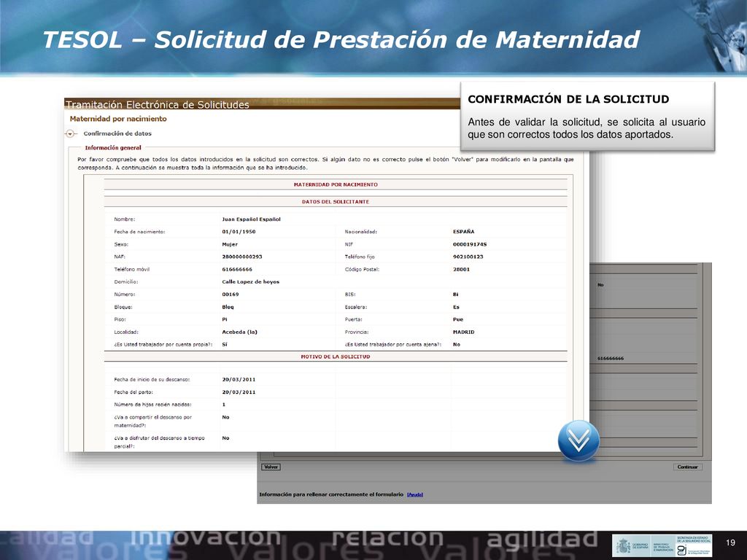Select the descanso a tiempo parcial answer No
The image size is (747, 560).
(225, 438)
